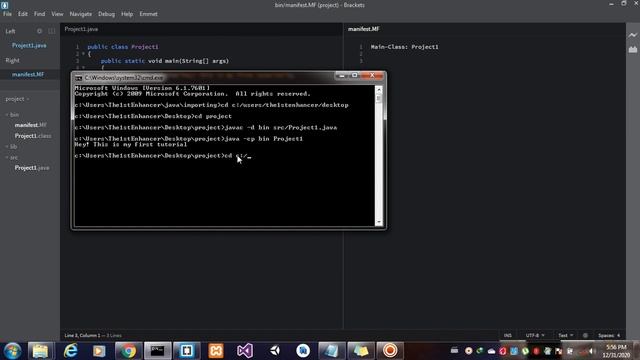Open the View menu

pyautogui.click(x=57, y=14)
